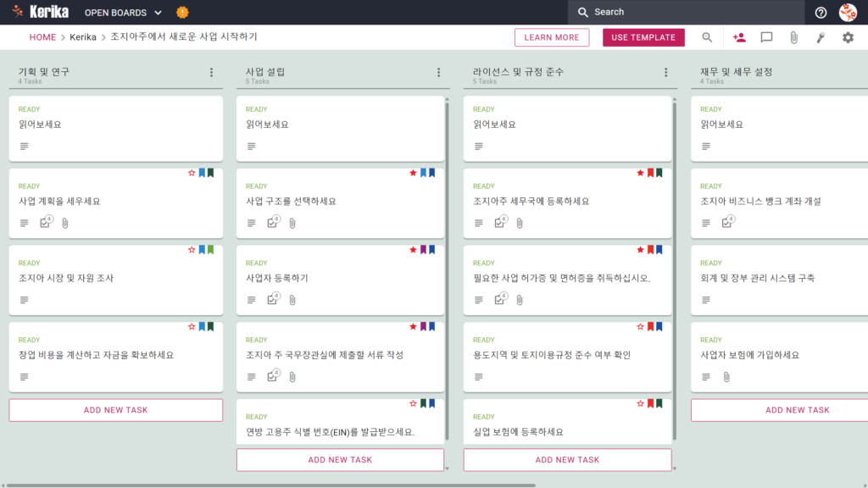This screenshot has height=488, width=868.
Task: Click the highlighter filter icon
Action: pyautogui.click(x=821, y=37)
